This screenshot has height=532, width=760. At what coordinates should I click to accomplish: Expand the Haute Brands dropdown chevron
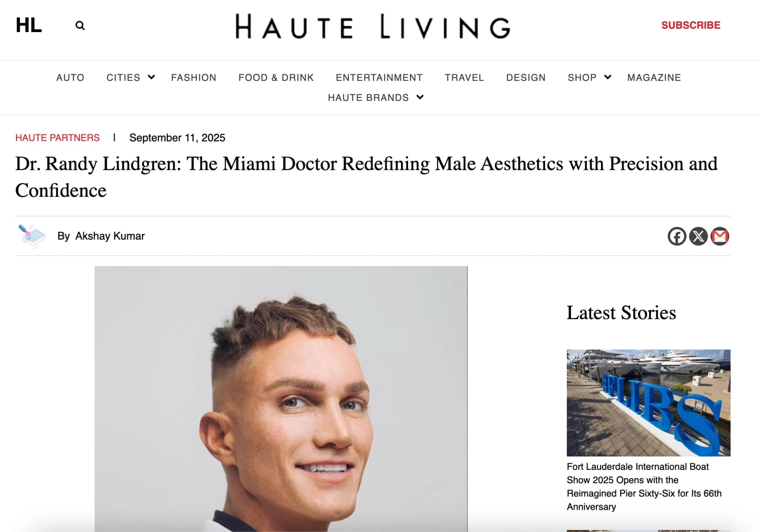pos(420,97)
